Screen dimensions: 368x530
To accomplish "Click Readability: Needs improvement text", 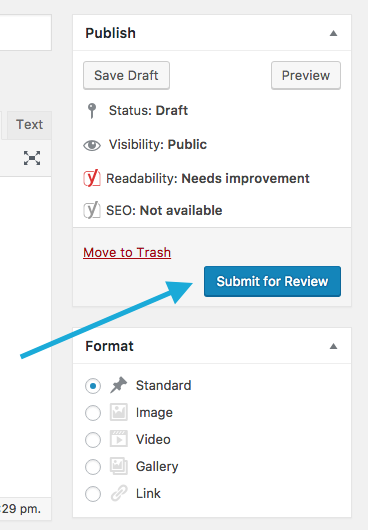I will [208, 178].
